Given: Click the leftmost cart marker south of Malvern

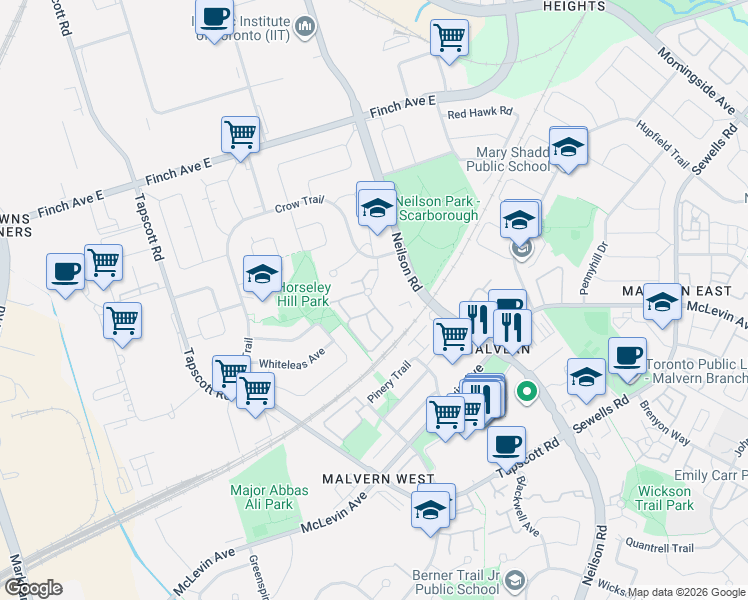Looking at the screenshot, I should pos(446,415).
